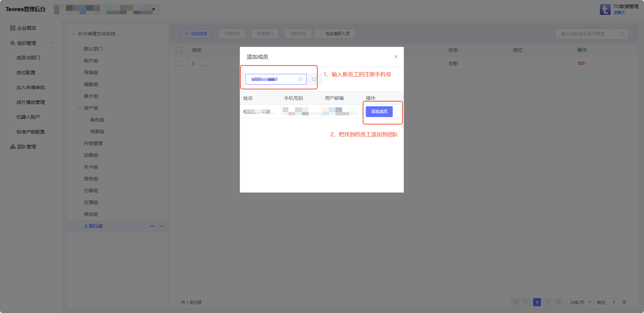
Task: Collapse the 组织管理 sidebar section
Action: (51, 43)
